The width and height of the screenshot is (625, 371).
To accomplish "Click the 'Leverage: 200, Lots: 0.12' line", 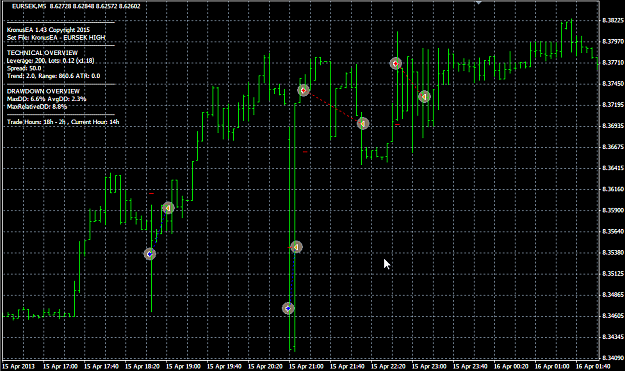I will pyautogui.click(x=51, y=61).
